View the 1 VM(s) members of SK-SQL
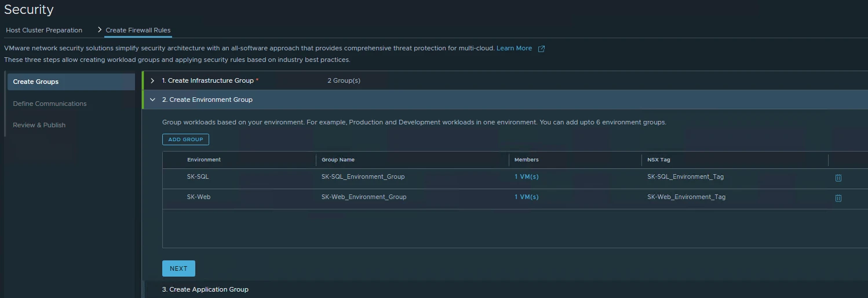This screenshot has height=298, width=868. tap(526, 176)
